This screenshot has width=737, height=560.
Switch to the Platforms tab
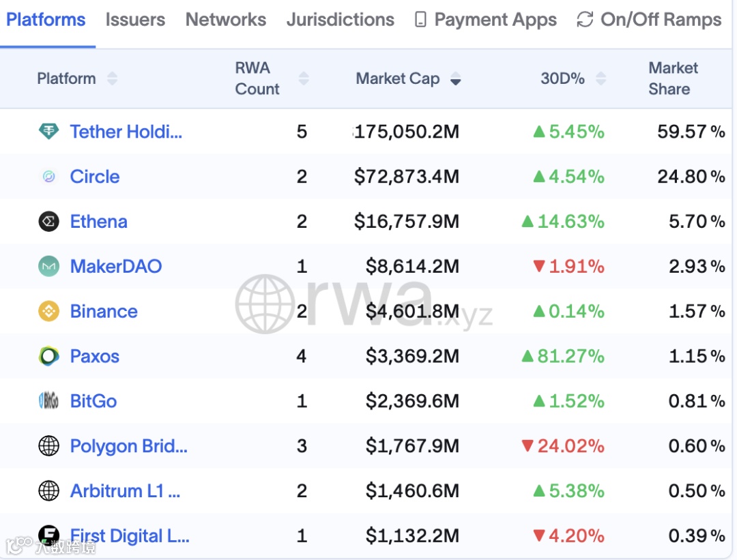tap(46, 20)
